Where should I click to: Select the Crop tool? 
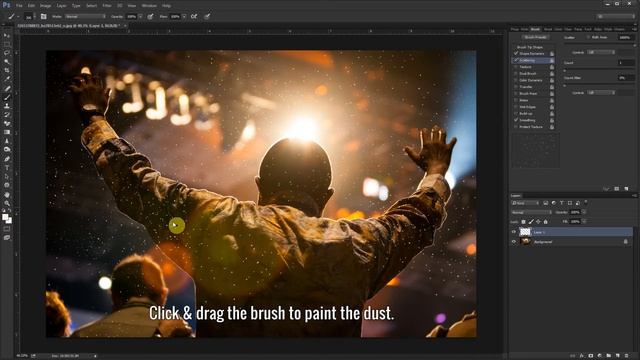point(7,70)
